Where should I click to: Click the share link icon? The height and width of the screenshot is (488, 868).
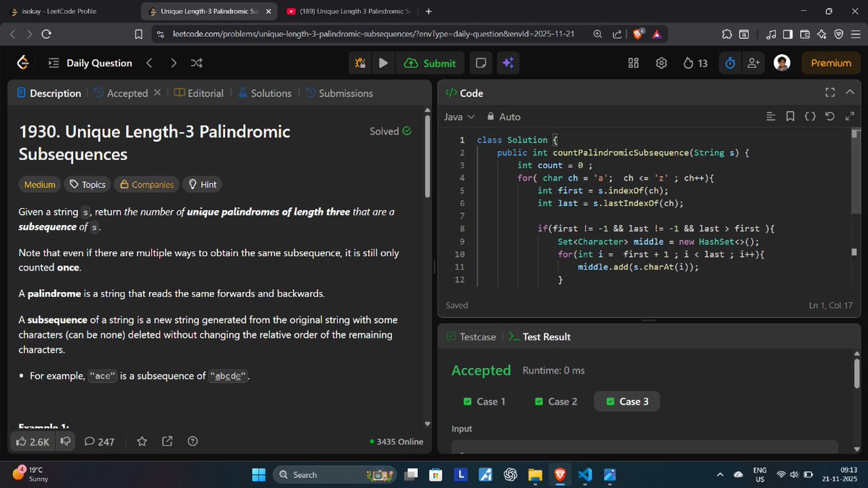coord(167,441)
